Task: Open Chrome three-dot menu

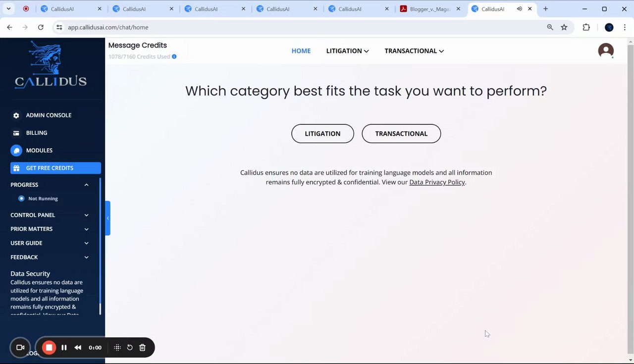Action: 625,27
